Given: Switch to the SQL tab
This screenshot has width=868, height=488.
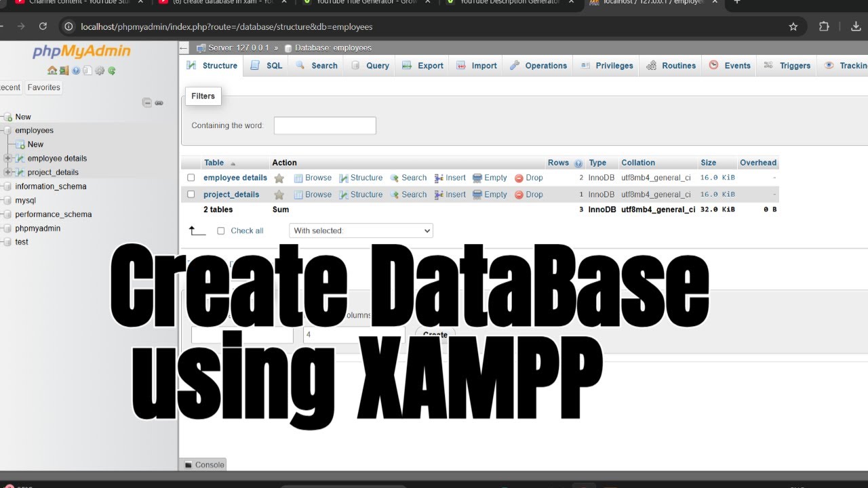Looking at the screenshot, I should [266, 66].
